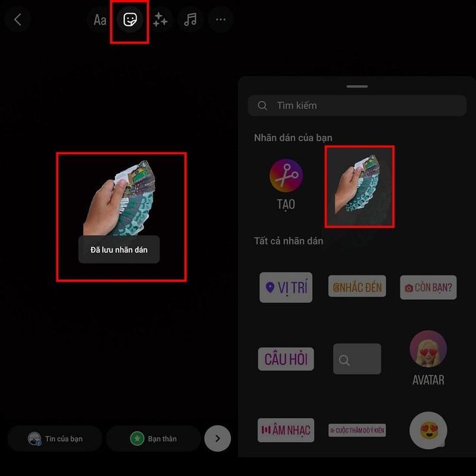This screenshot has height=476, width=476.
Task: Click the Tìm kiếm search field
Action: 357,106
